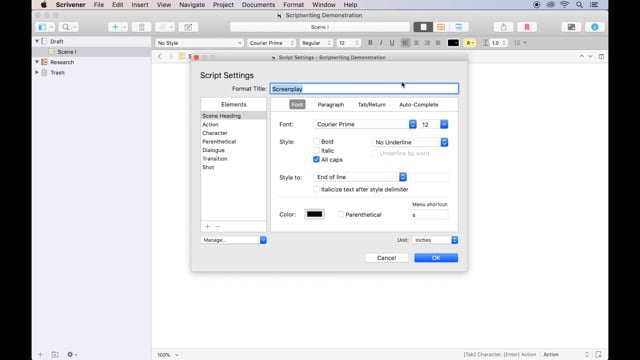
Task: Switch to single Document view mode
Action: click(x=423, y=27)
